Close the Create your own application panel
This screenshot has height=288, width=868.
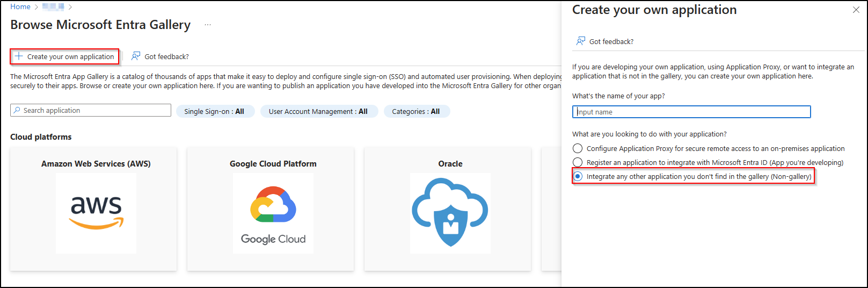[856, 10]
